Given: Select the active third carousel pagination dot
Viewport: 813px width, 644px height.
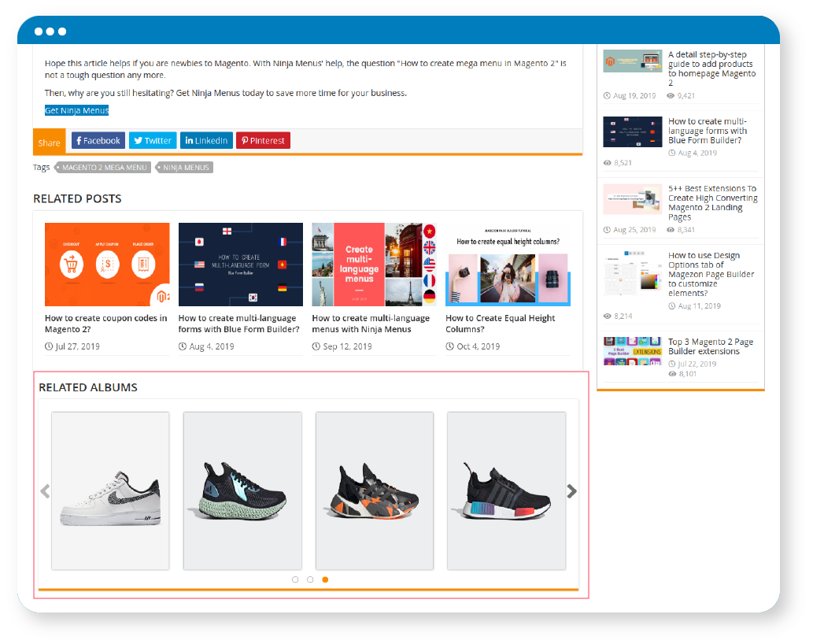Looking at the screenshot, I should click(x=325, y=579).
